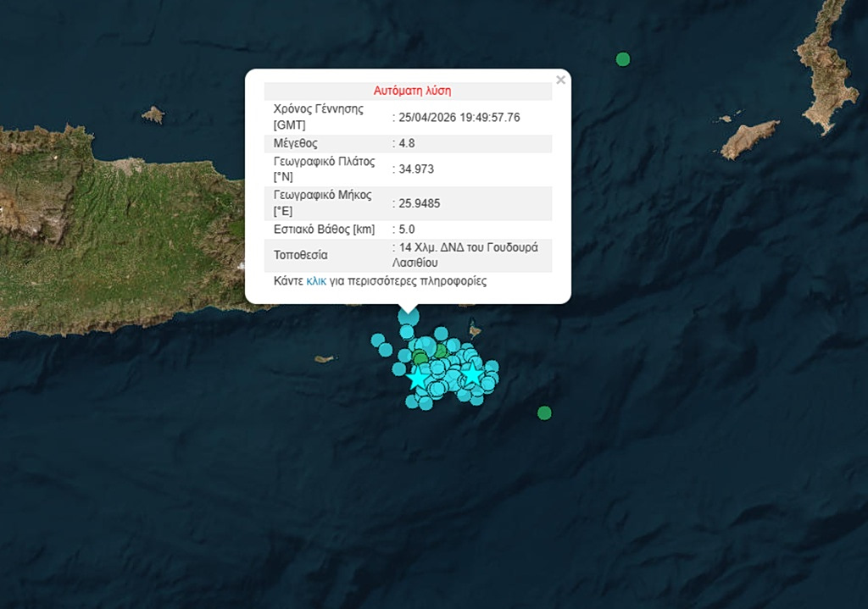The width and height of the screenshot is (868, 609).
Task: Select large cyan circle below popup pointer
Action: [x=409, y=317]
